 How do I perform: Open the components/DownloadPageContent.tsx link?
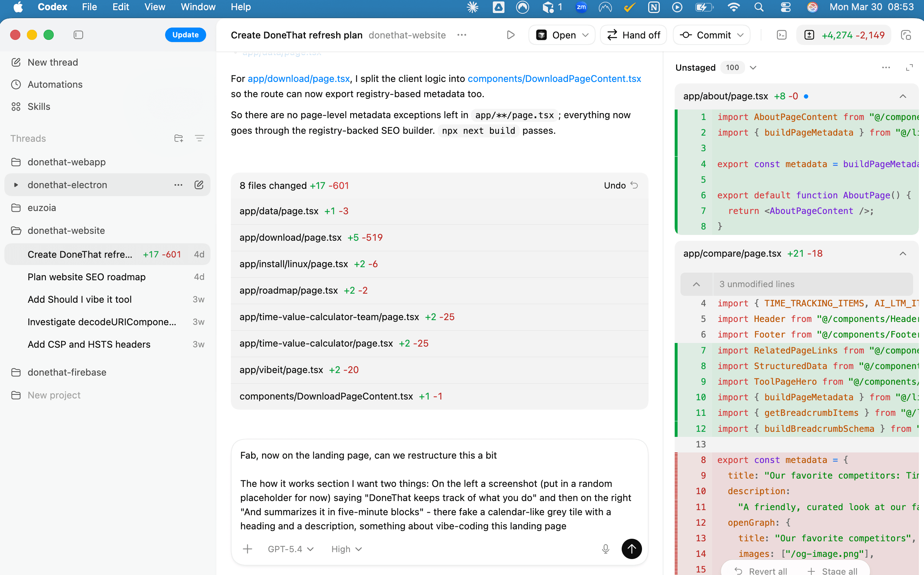coord(554,79)
